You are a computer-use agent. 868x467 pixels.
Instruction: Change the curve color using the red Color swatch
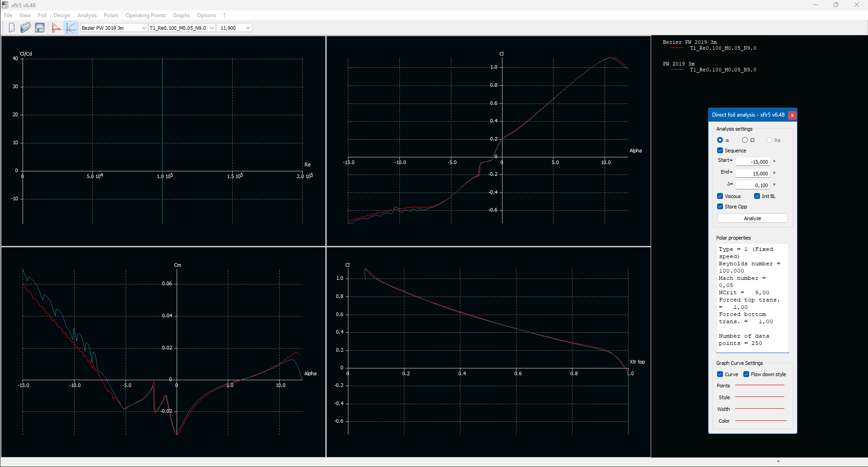point(760,420)
